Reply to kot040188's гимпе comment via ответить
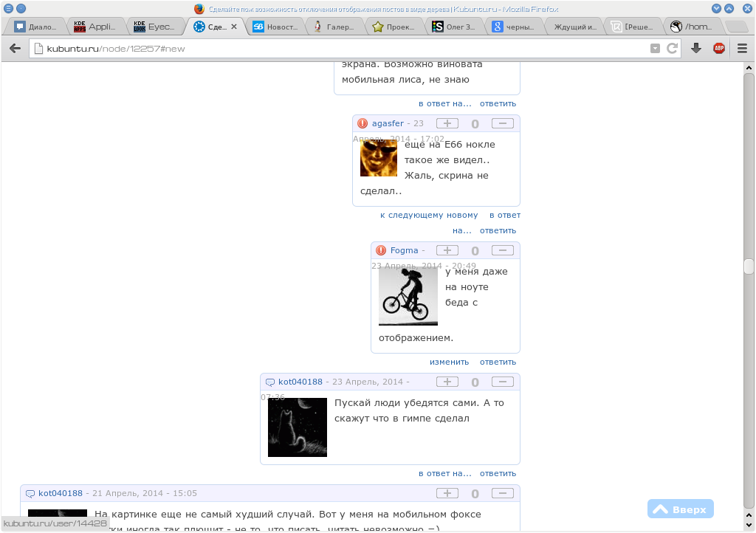 click(x=498, y=473)
